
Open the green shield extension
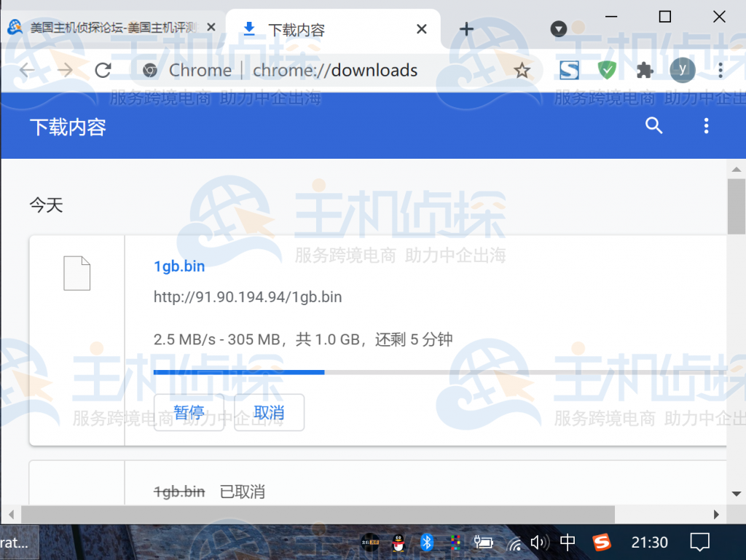coord(607,71)
